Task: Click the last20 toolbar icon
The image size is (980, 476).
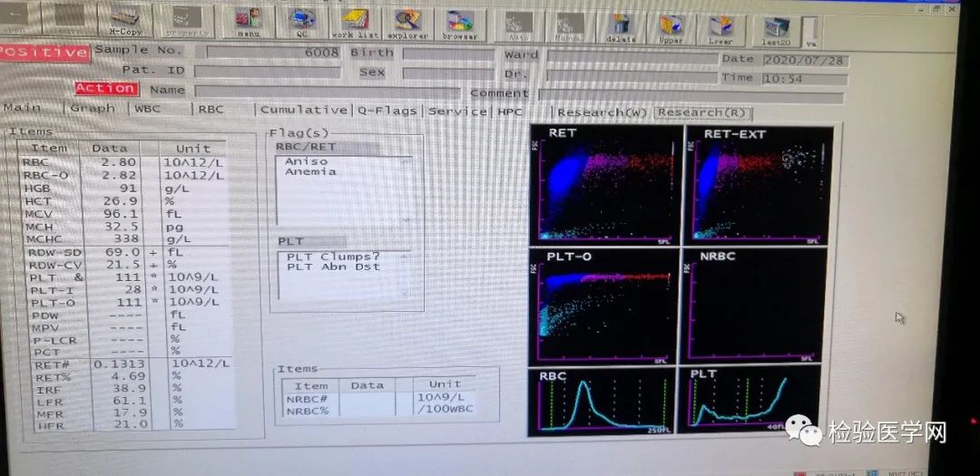Action: tap(776, 30)
